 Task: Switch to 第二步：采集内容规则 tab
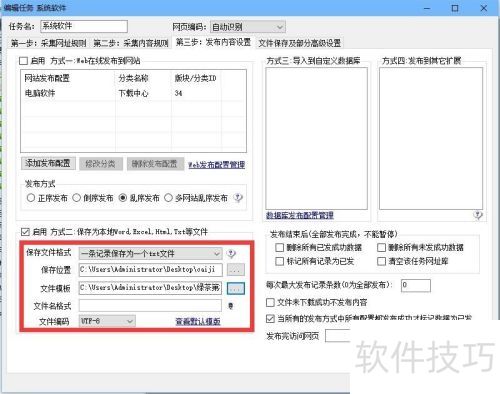131,43
